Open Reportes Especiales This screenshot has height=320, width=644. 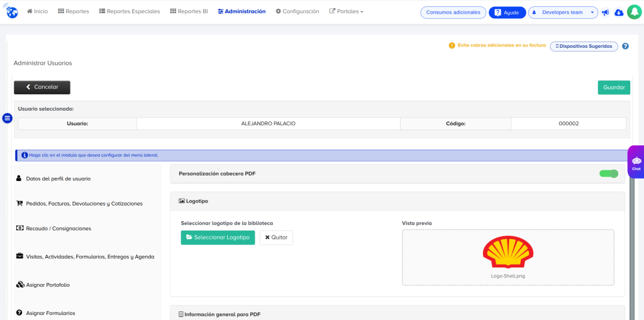tap(130, 11)
